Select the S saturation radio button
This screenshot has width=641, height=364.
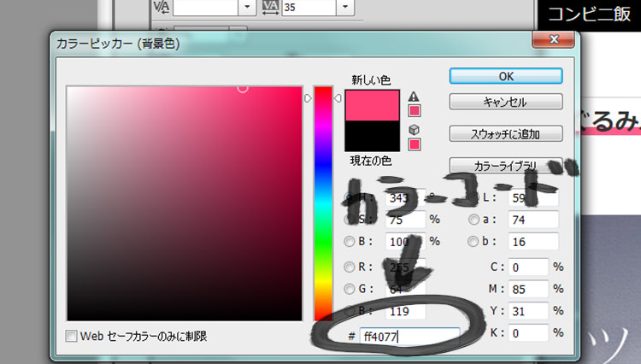349,220
